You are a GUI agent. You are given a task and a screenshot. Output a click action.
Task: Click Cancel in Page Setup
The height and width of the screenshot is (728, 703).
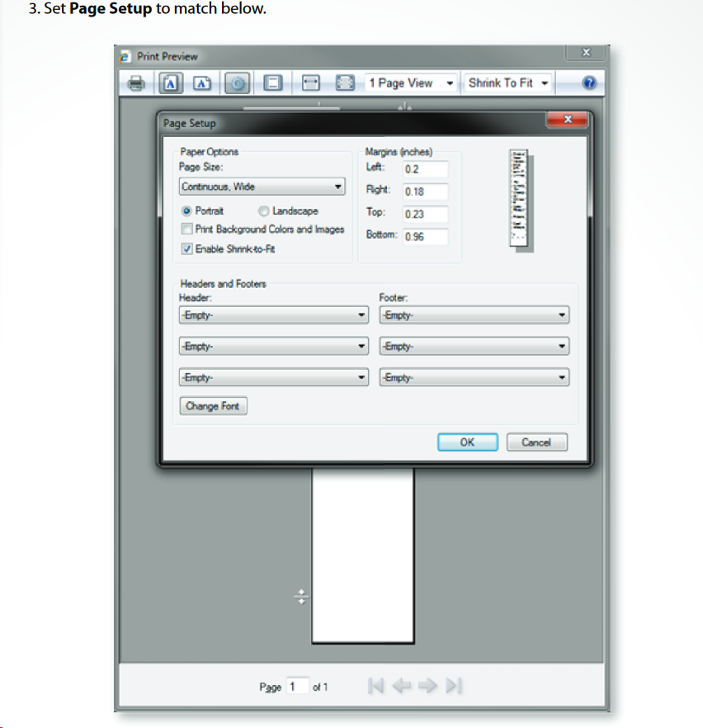coord(537,442)
